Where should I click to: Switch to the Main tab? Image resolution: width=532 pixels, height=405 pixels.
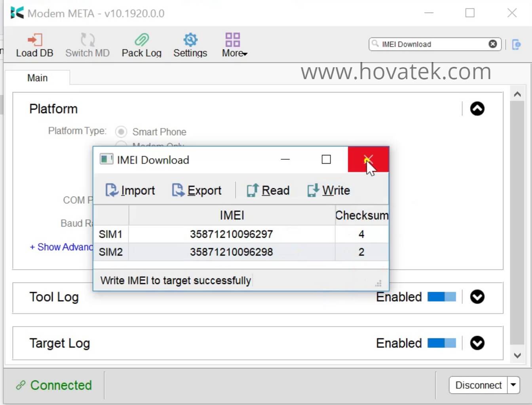click(x=38, y=78)
